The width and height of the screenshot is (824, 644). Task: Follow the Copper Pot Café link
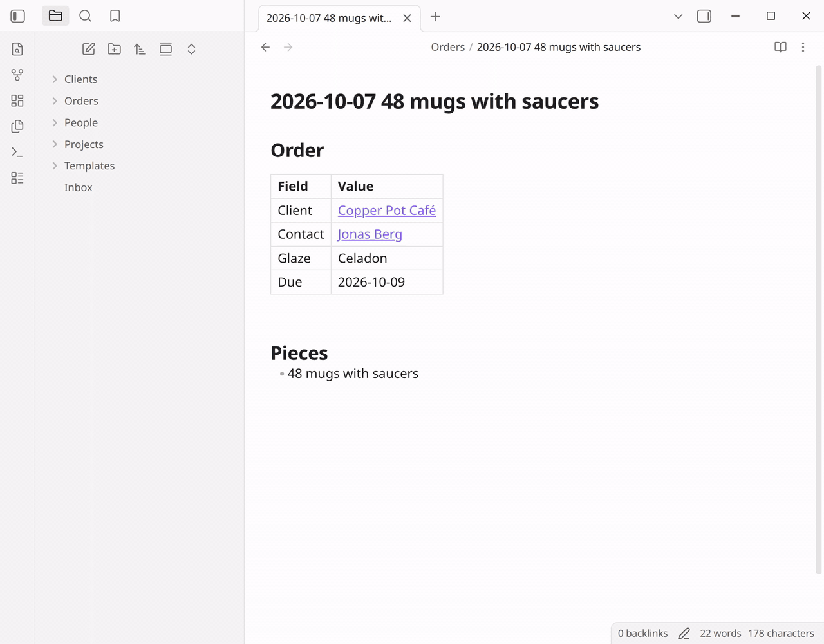pyautogui.click(x=387, y=211)
